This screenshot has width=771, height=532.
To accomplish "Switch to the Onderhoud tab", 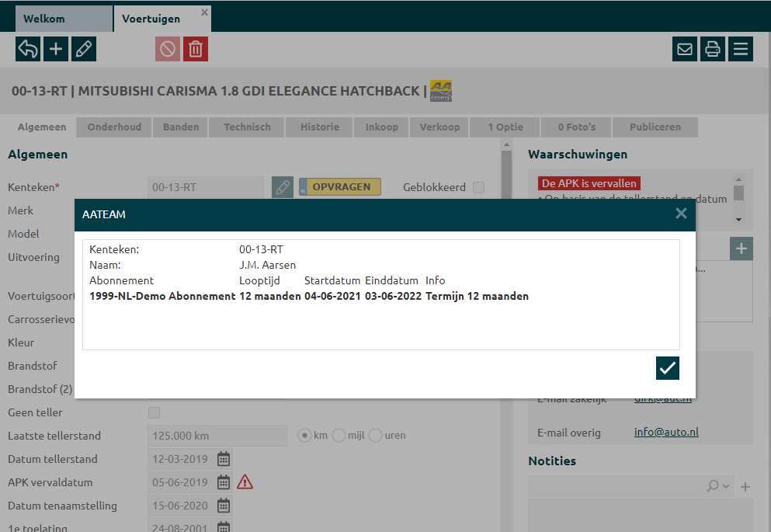I will [x=113, y=127].
